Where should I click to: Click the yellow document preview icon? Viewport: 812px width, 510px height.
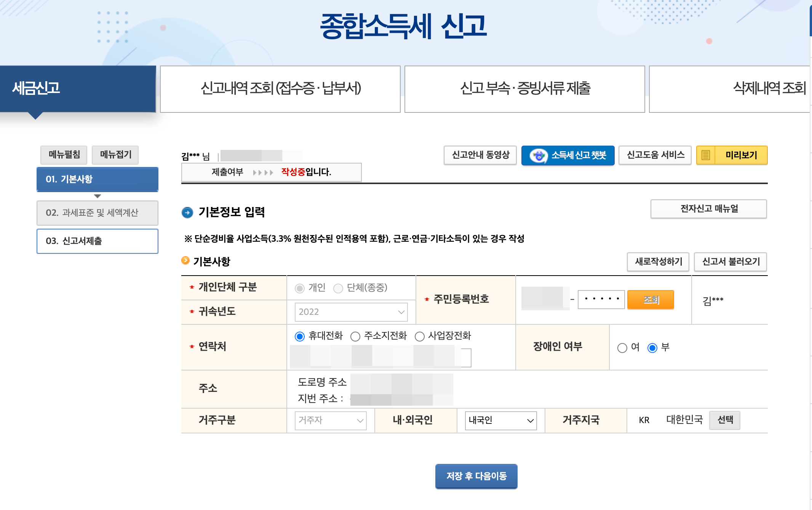point(705,156)
